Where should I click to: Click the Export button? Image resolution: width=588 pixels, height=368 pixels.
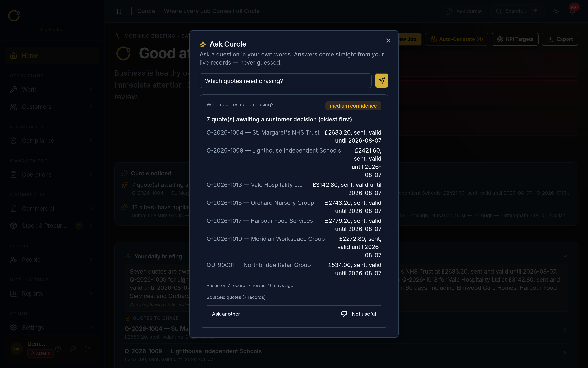click(560, 39)
